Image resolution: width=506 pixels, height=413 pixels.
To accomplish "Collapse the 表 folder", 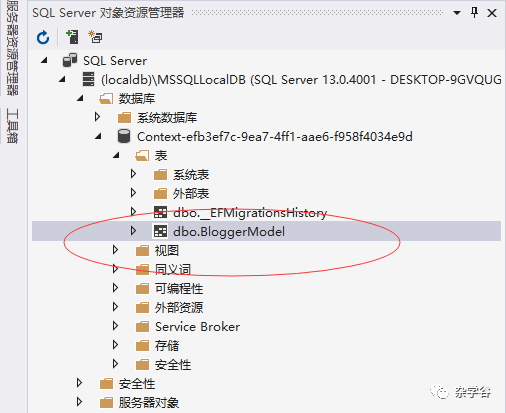I will point(116,155).
